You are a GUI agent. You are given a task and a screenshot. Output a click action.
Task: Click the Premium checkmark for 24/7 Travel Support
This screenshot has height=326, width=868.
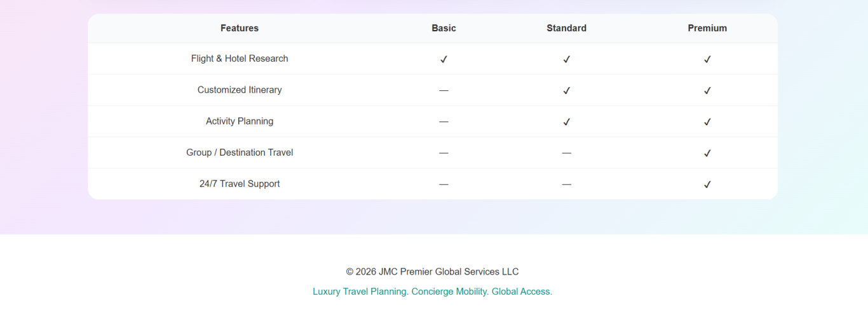(707, 184)
